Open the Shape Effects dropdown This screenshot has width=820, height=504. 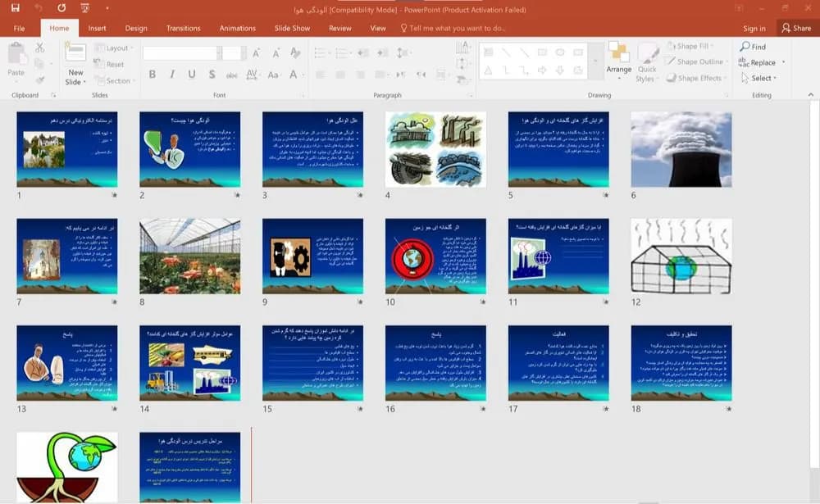tap(696, 78)
